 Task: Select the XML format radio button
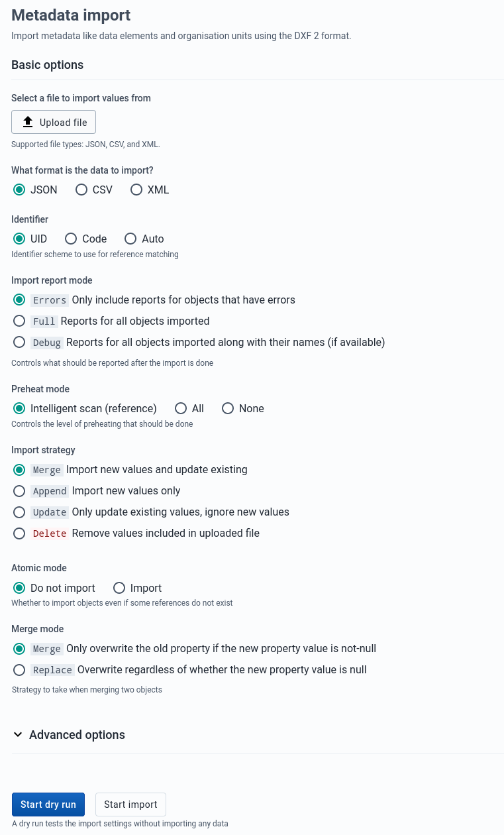point(136,190)
